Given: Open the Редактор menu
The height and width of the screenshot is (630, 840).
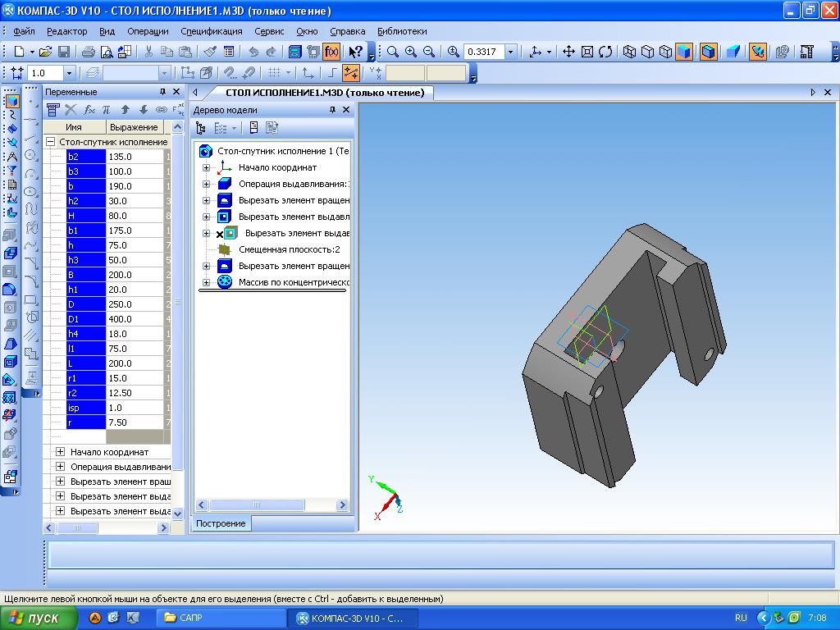Looking at the screenshot, I should (67, 31).
